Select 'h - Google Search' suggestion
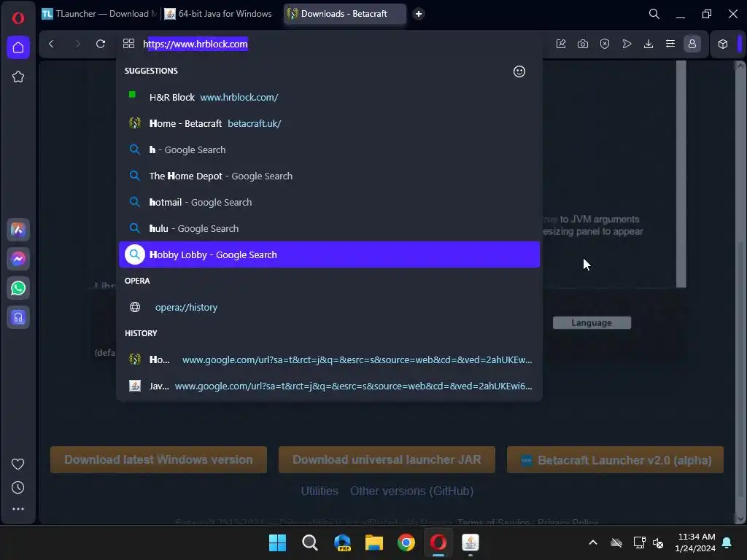This screenshot has height=560, width=747. click(329, 149)
